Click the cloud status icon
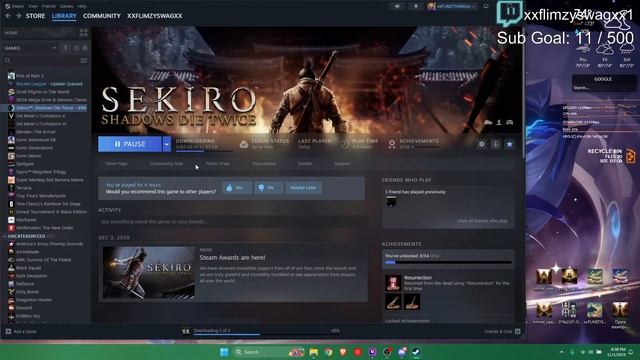This screenshot has width=640, height=360. 244,144
